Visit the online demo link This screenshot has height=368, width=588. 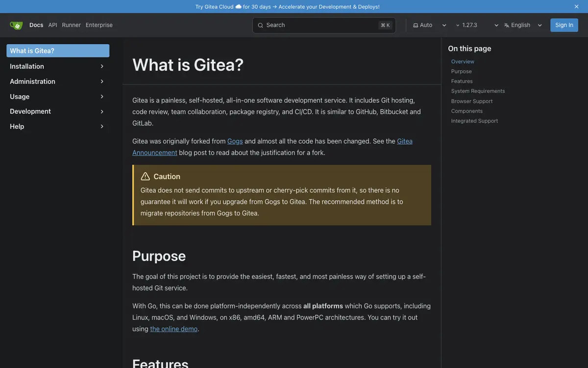[174, 329]
